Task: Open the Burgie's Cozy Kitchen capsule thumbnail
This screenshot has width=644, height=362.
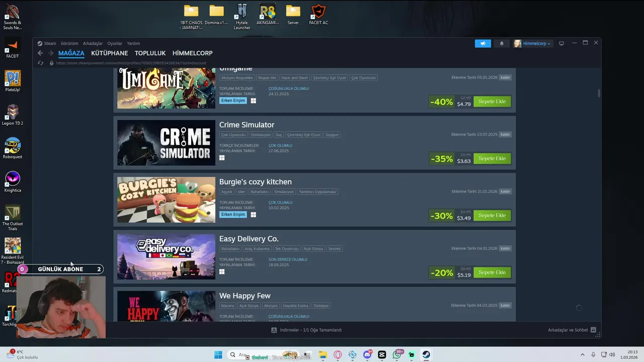Action: click(x=166, y=200)
